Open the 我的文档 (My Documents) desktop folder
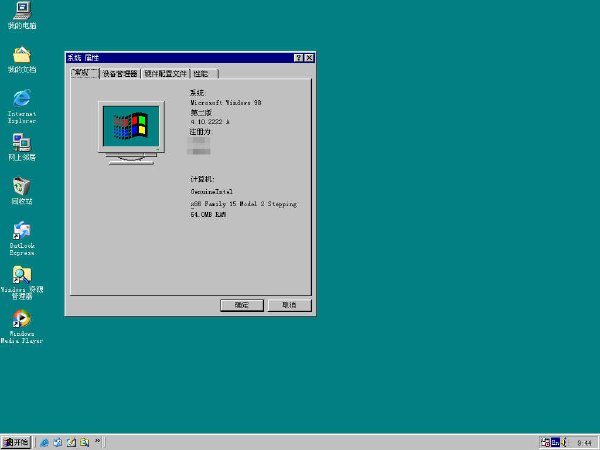This screenshot has width=600, height=450. point(22,60)
